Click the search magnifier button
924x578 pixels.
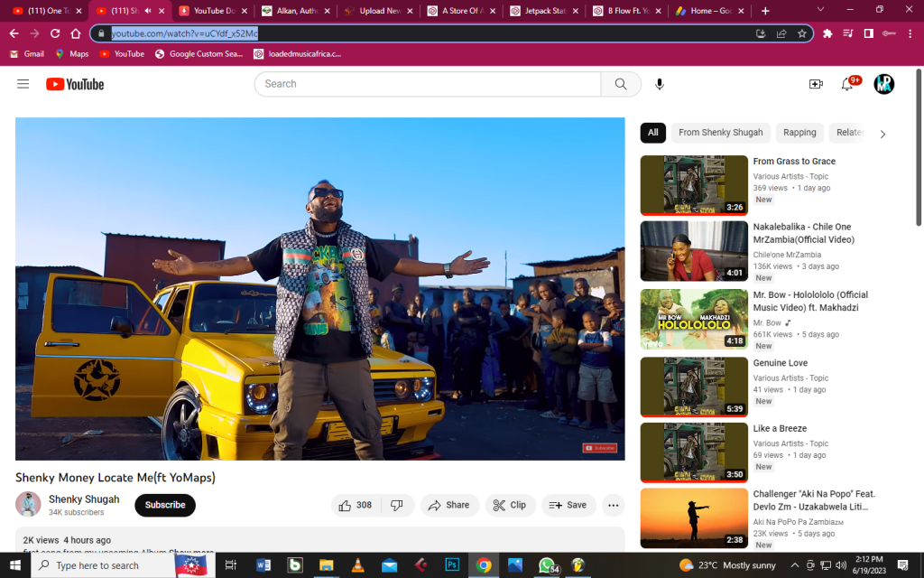(621, 84)
